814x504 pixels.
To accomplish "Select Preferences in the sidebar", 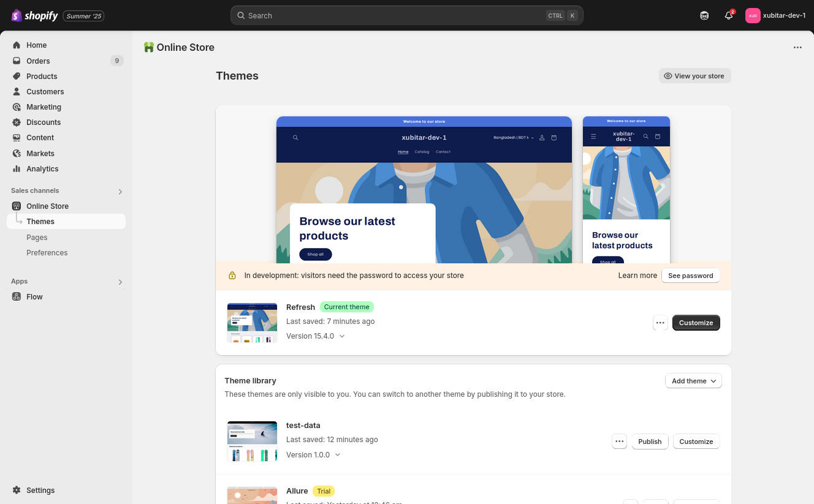I will click(47, 253).
